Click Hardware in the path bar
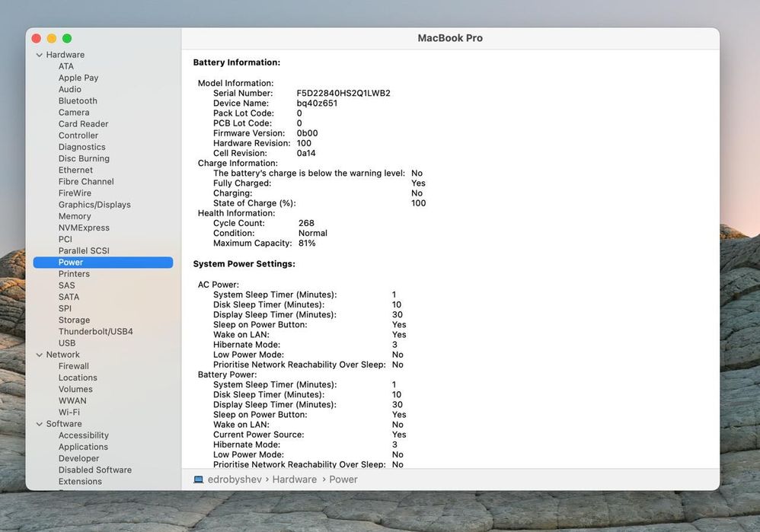Screen dimensions: 760x532 pos(294,479)
